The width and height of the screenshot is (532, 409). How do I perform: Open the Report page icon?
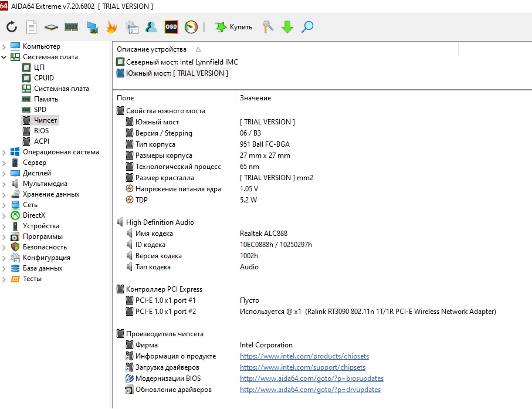(x=31, y=27)
